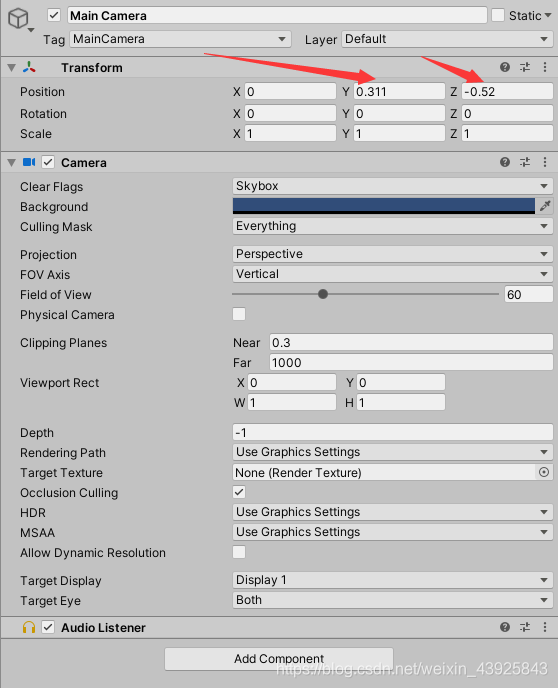Viewport: 558px width, 688px height.
Task: Open Transform presets slider icon
Action: click(525, 67)
